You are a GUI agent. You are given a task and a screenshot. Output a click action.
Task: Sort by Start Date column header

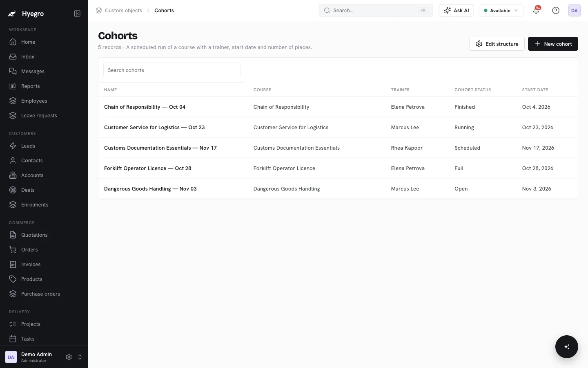[535, 90]
